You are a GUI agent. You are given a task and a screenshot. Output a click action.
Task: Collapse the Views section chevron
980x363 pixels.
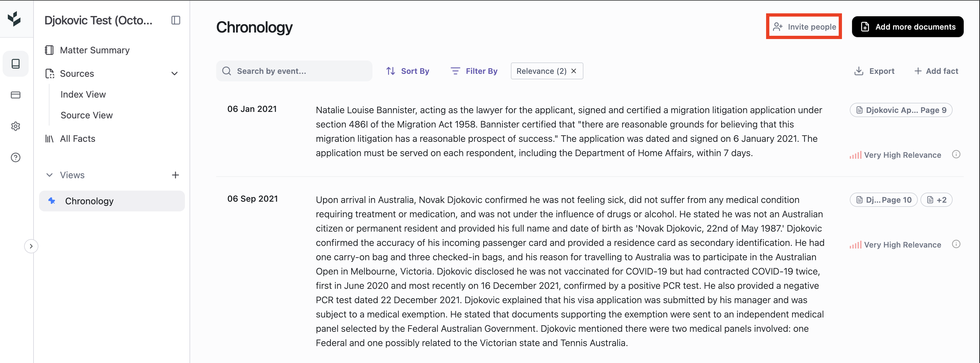point(49,175)
